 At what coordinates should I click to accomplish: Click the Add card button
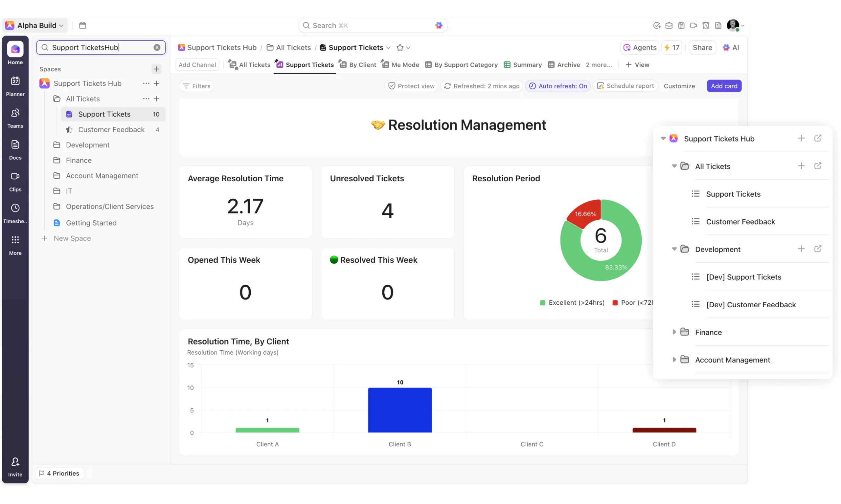tap(724, 86)
